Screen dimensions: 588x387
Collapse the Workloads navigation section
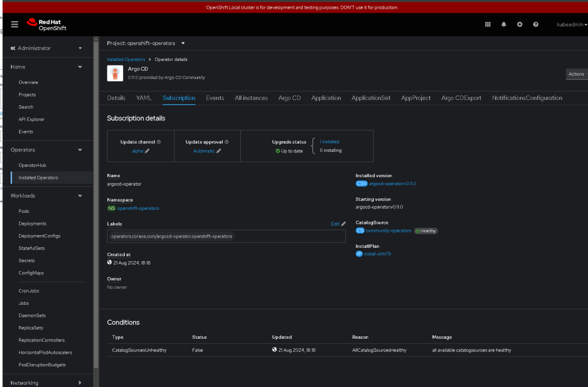coord(47,196)
